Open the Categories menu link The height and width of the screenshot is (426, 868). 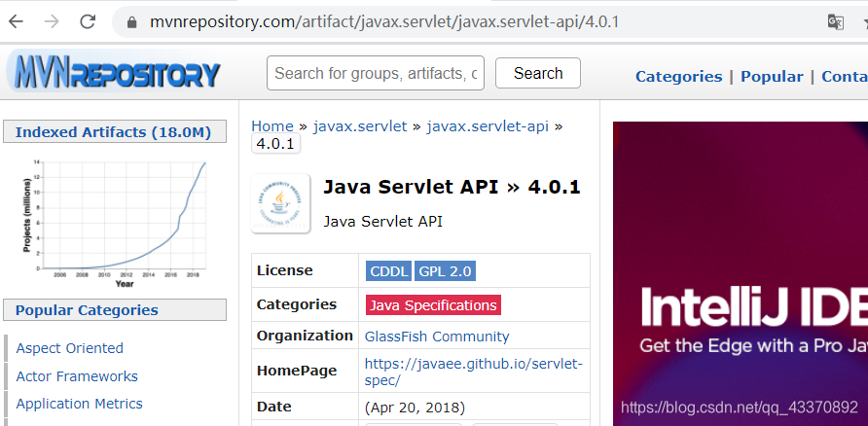coord(678,76)
